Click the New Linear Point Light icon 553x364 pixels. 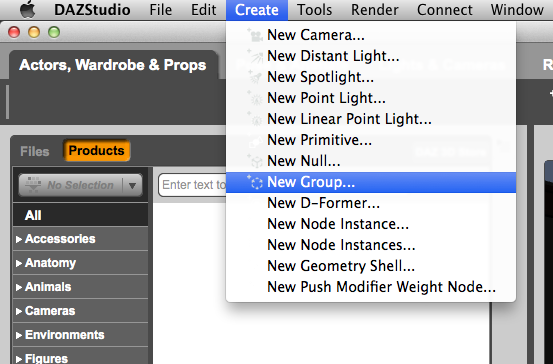pos(255,119)
